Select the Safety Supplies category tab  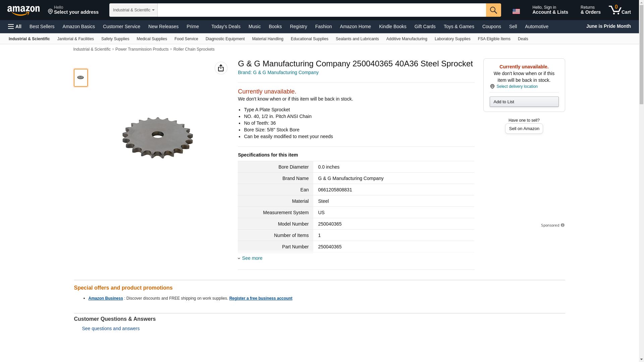[115, 39]
